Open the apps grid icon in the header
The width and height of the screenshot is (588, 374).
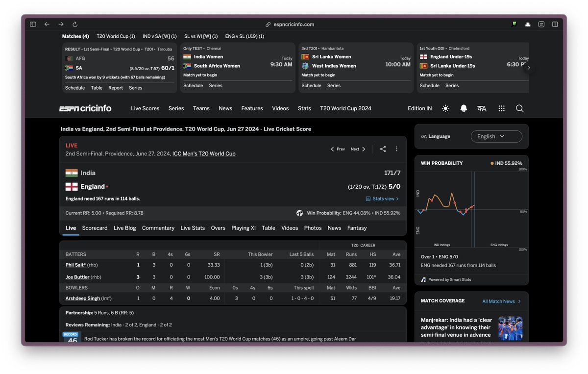click(x=501, y=108)
